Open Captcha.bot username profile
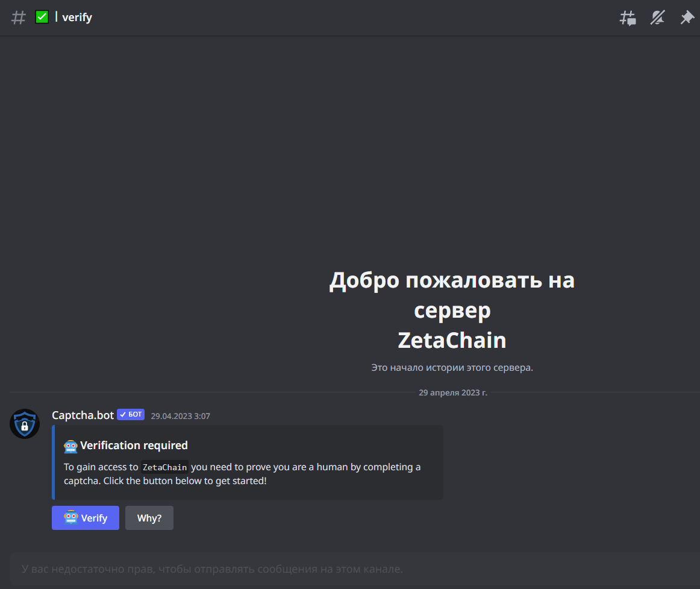Screen dimensions: 700x589 click(83, 415)
